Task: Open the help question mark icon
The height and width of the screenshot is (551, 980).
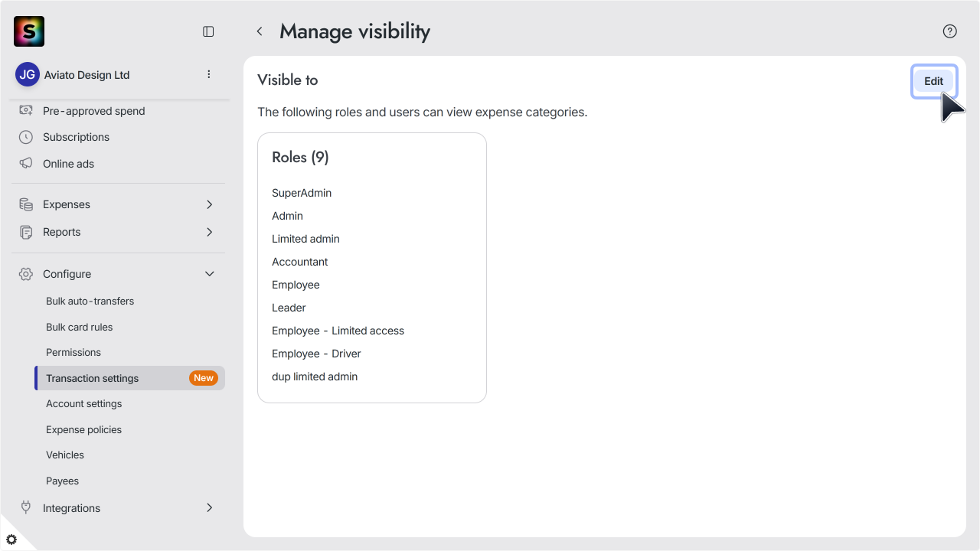Action: pos(950,31)
